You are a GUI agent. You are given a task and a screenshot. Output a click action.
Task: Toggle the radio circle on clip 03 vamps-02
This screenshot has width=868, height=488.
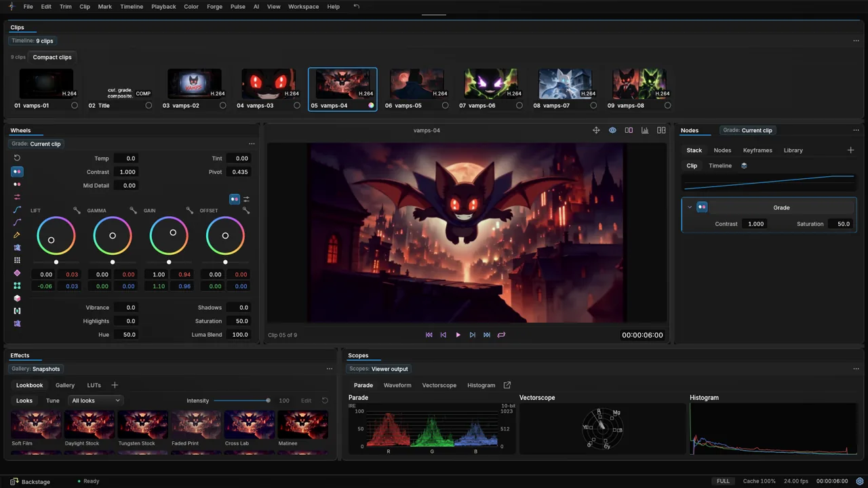coord(222,105)
